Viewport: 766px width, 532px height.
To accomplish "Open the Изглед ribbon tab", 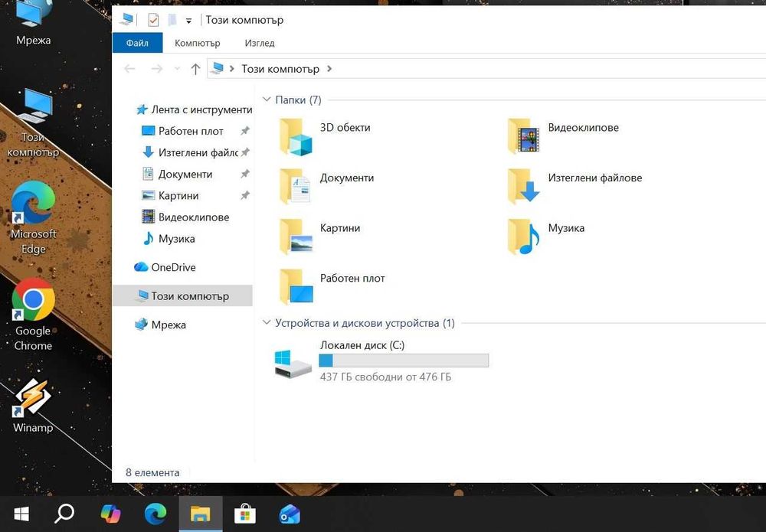I will pyautogui.click(x=260, y=43).
